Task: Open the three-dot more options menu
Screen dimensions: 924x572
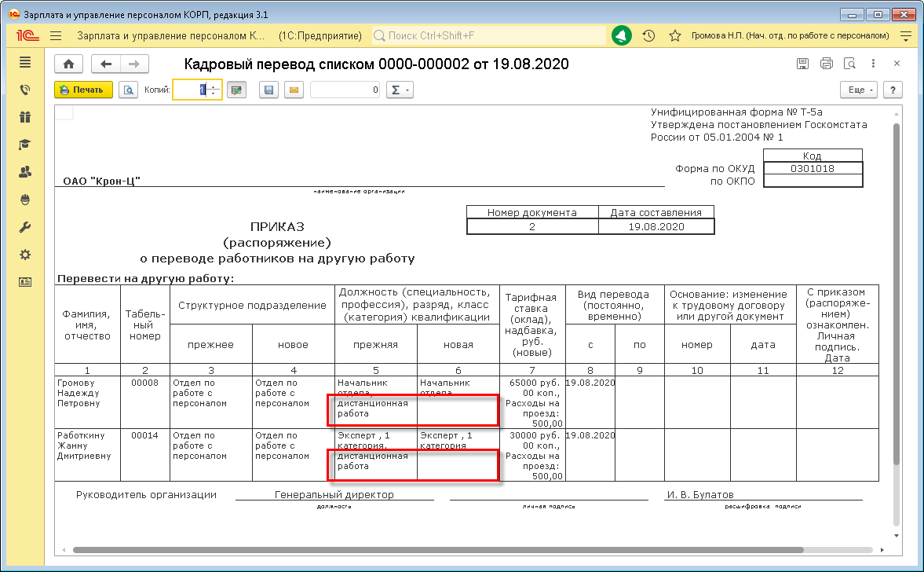Action: pos(873,64)
